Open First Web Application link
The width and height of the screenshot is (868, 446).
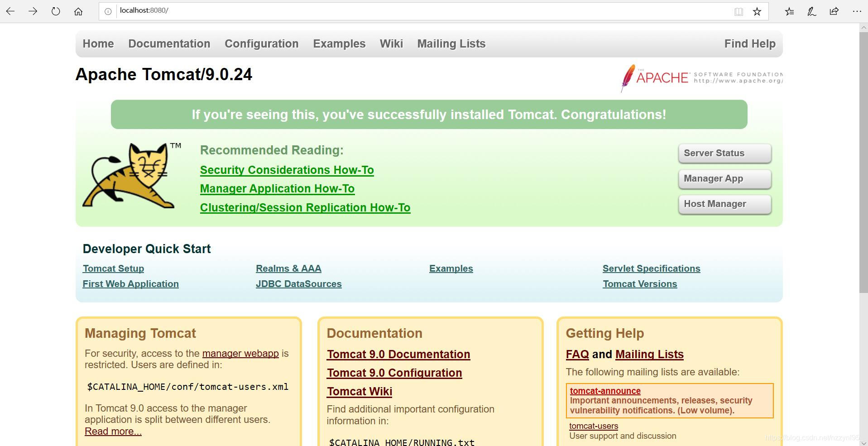(x=130, y=284)
